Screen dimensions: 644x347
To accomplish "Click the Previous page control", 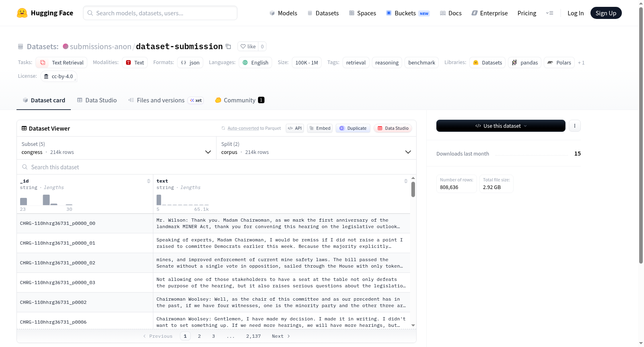I will coord(158,336).
